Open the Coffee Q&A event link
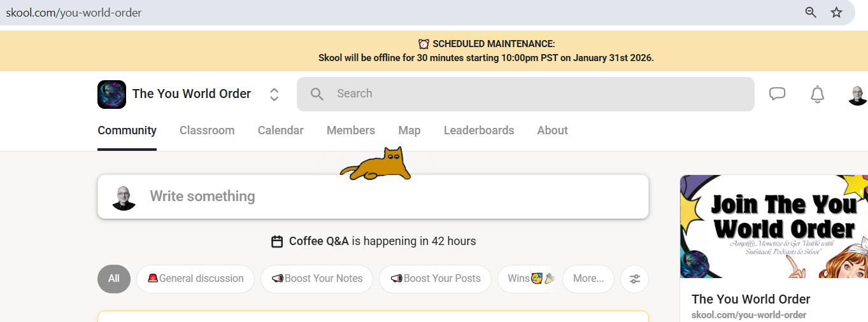 [319, 241]
